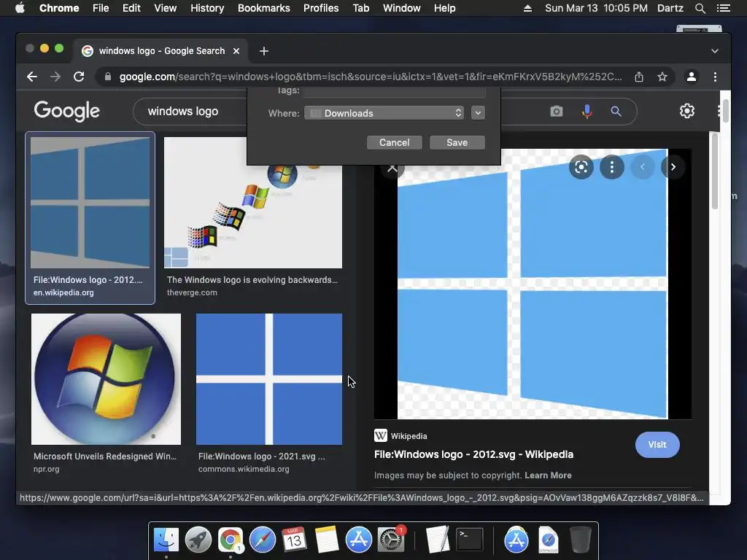Open Safari from the Dock
The image size is (747, 560).
[x=263, y=540]
